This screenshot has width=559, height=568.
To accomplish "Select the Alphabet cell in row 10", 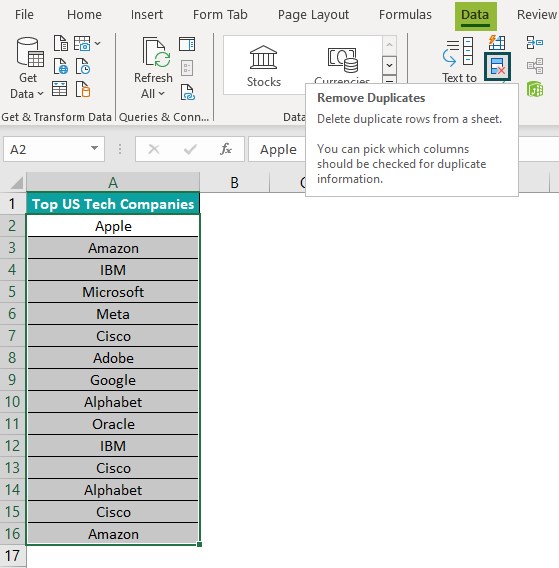I will click(113, 402).
